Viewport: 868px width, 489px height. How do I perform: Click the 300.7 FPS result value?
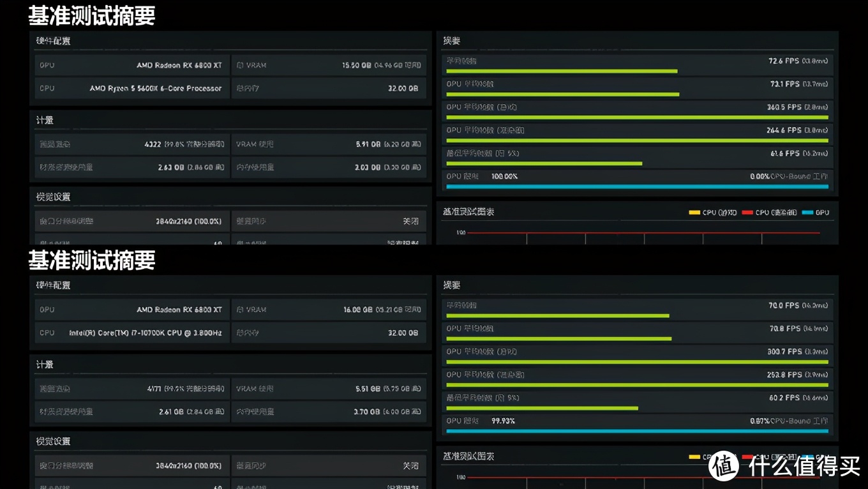click(x=783, y=351)
